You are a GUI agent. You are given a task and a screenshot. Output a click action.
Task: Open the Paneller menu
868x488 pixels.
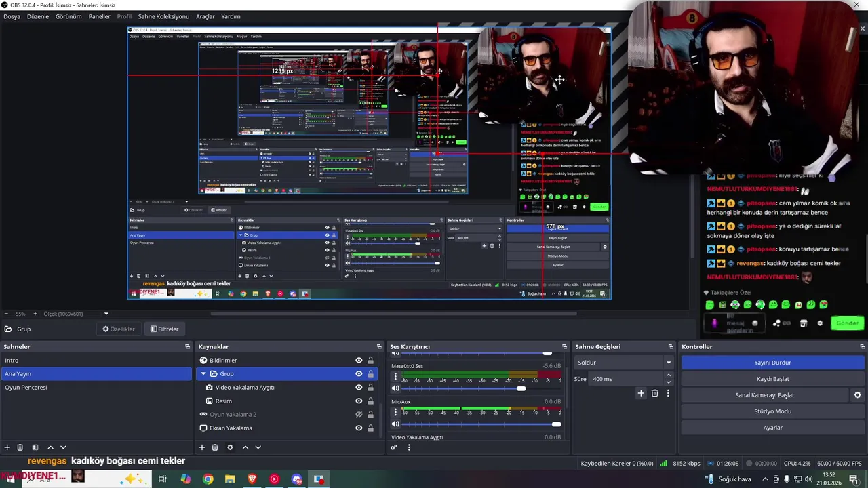[x=99, y=16]
